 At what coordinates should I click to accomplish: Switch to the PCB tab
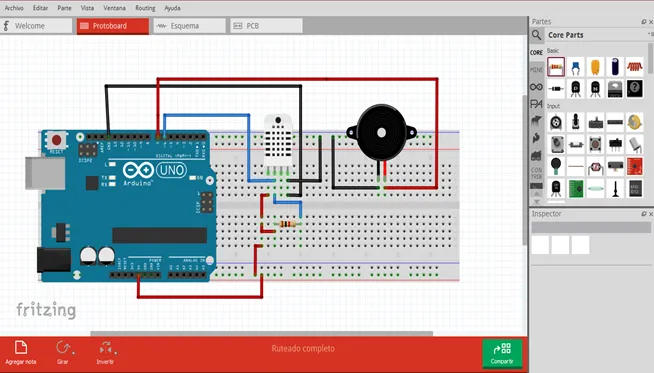coord(266,26)
